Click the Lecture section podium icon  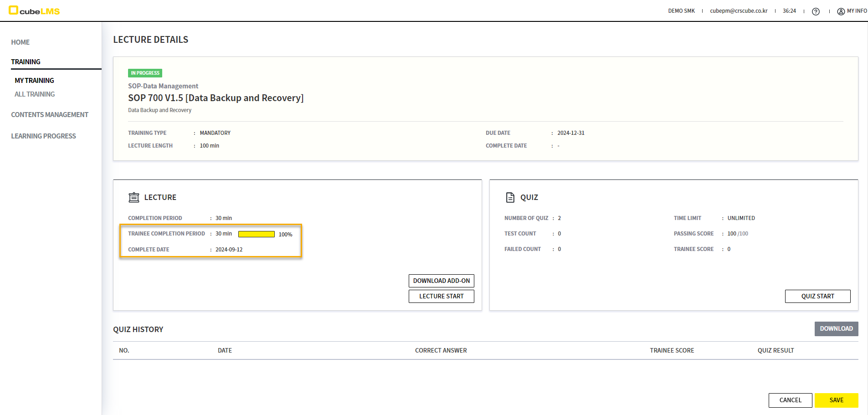[x=134, y=197]
